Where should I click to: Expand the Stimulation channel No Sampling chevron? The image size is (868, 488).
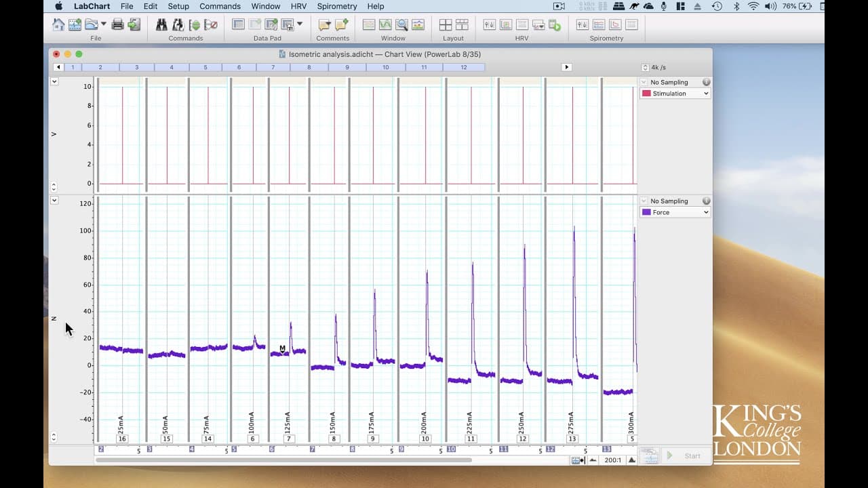pyautogui.click(x=644, y=82)
